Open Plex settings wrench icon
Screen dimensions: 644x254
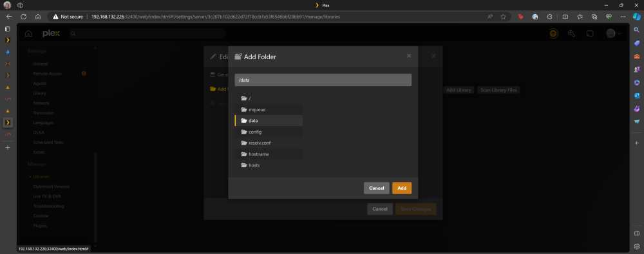click(x=571, y=33)
